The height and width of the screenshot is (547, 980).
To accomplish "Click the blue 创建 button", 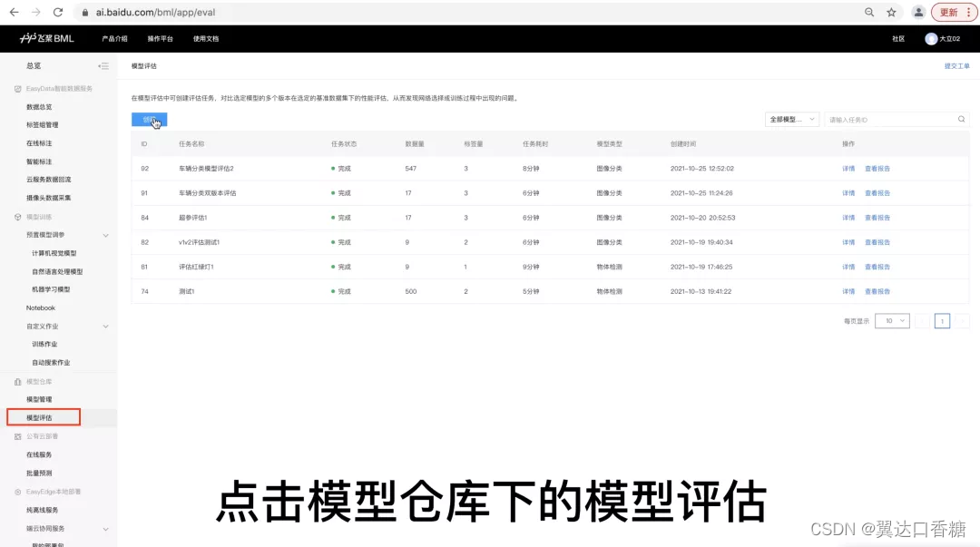I will click(x=149, y=119).
